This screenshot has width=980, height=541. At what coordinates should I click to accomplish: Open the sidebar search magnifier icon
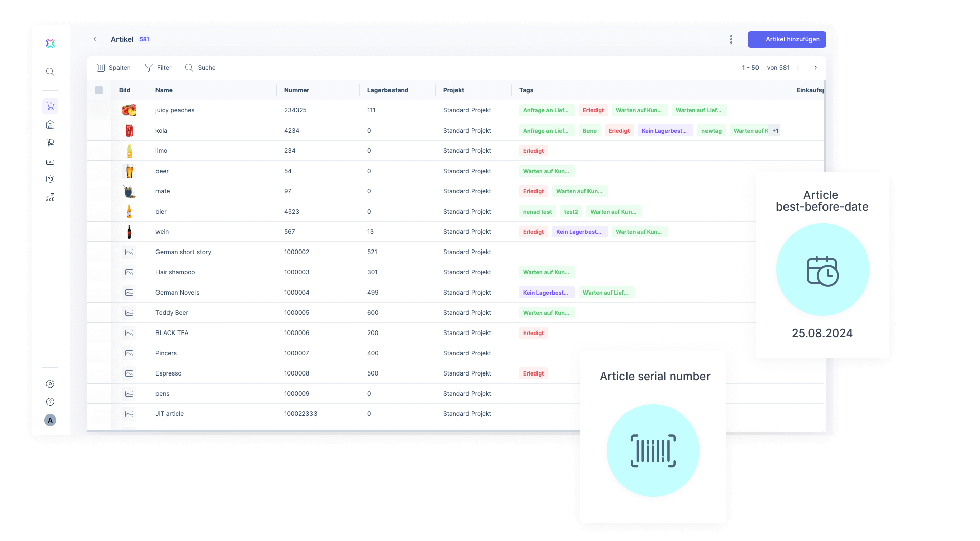[50, 72]
